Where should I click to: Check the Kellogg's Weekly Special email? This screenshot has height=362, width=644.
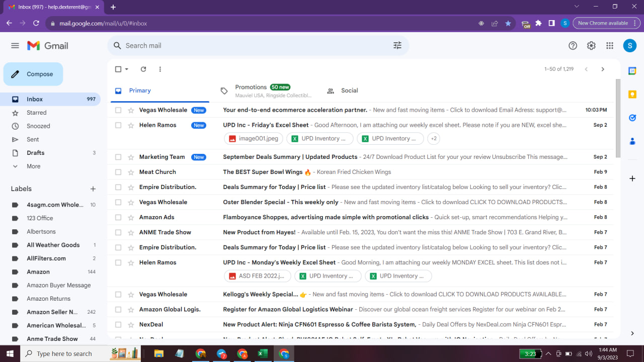coord(118,294)
